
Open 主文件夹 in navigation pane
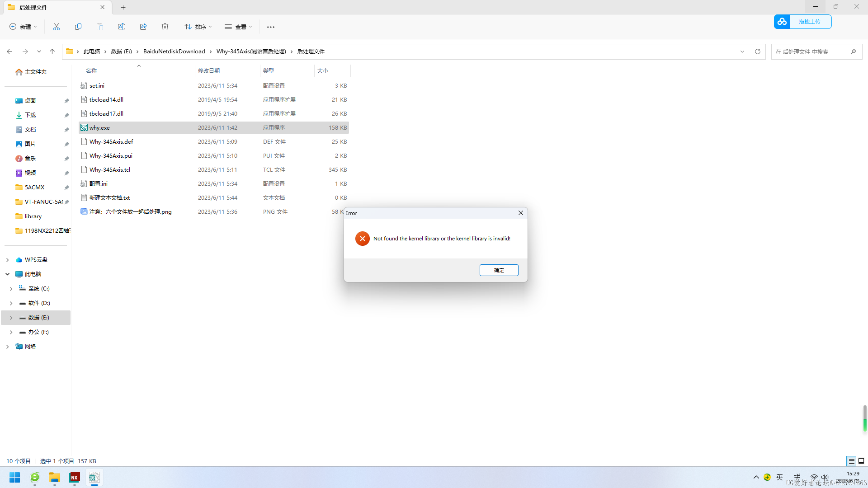35,72
